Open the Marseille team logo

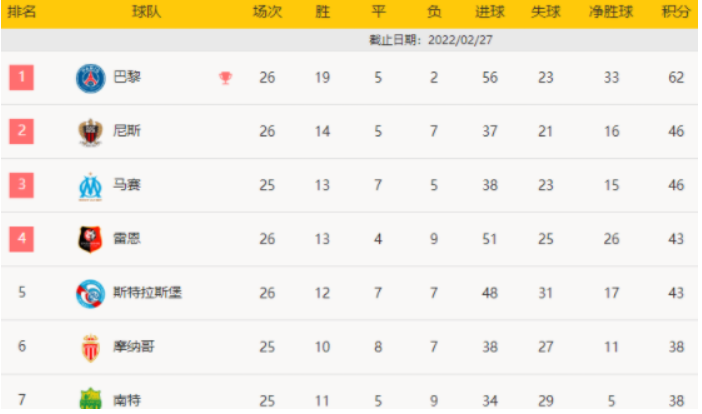90,187
